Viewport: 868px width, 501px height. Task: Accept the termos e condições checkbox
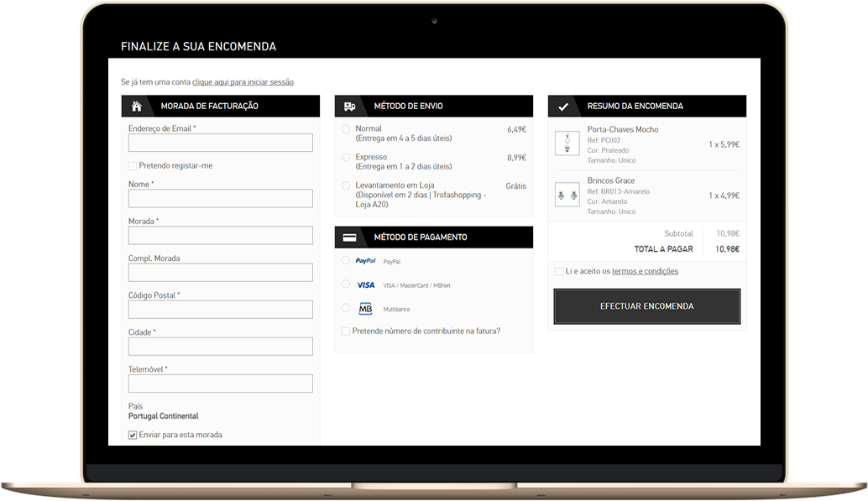click(559, 272)
